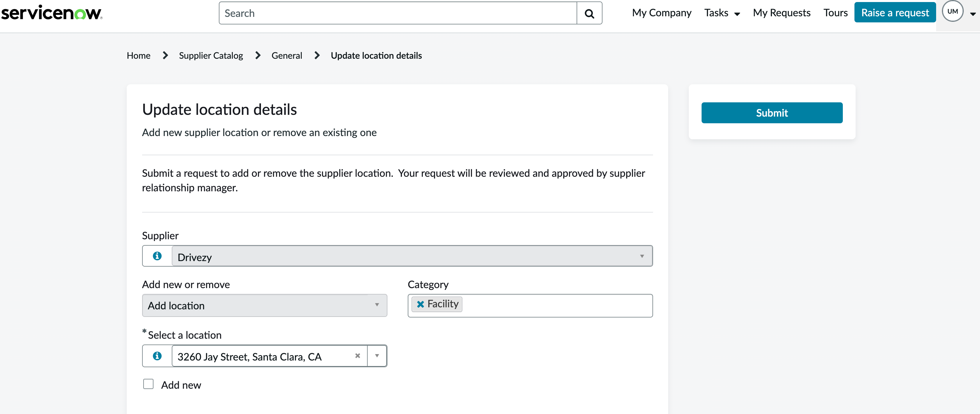This screenshot has width=980, height=414.
Task: Go to My Company
Action: click(661, 13)
